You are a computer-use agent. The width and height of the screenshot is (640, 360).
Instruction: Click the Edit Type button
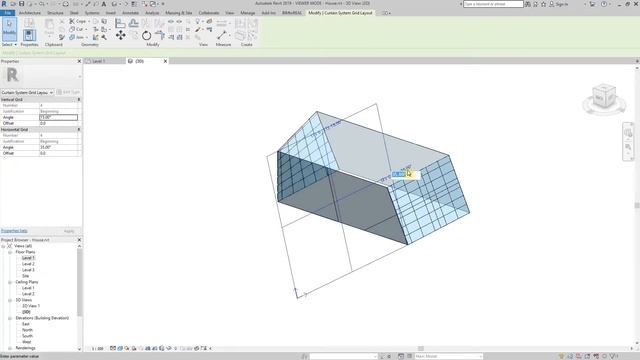pyautogui.click(x=69, y=92)
